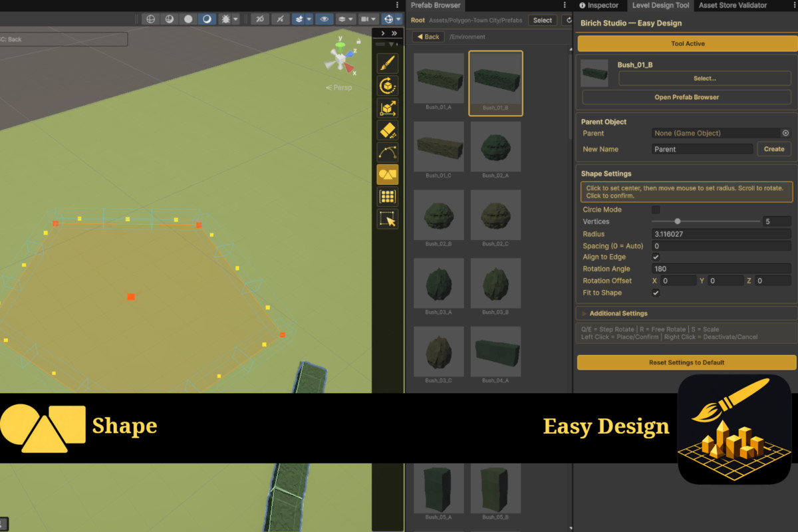
Task: Click the Radius input field
Action: [x=722, y=234]
